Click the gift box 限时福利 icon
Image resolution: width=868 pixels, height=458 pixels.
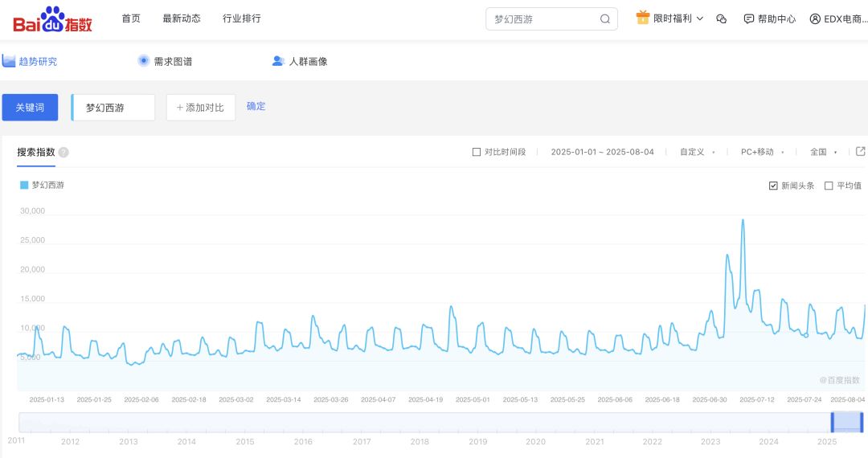click(643, 18)
